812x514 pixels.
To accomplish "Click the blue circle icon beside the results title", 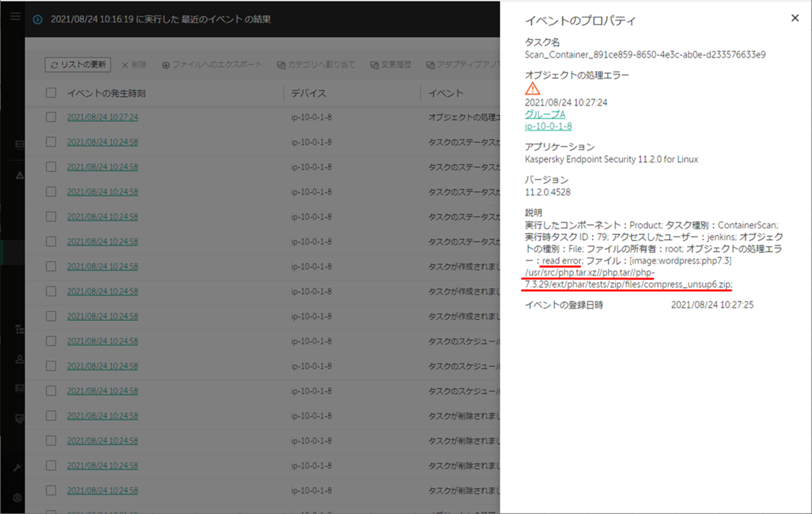I will 38,20.
